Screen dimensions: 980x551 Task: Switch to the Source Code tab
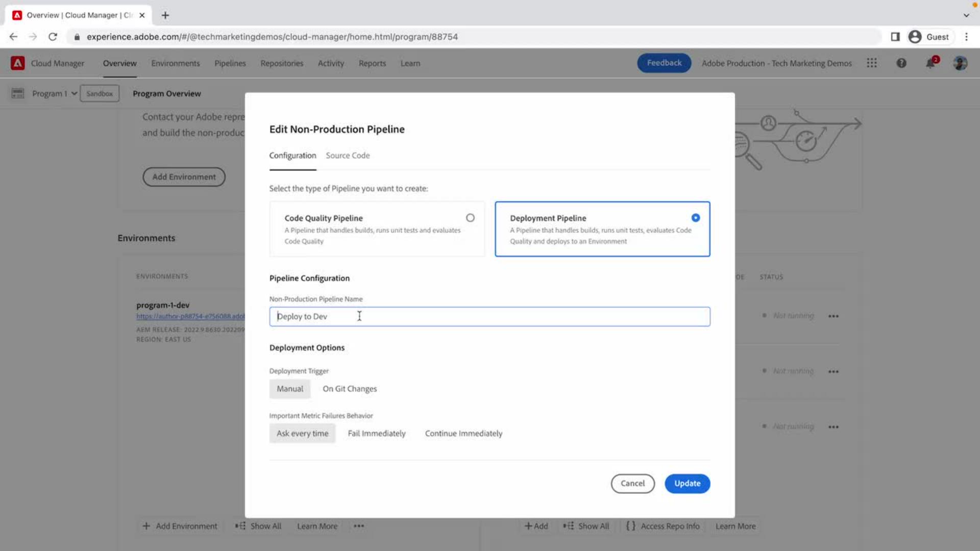[x=348, y=156]
